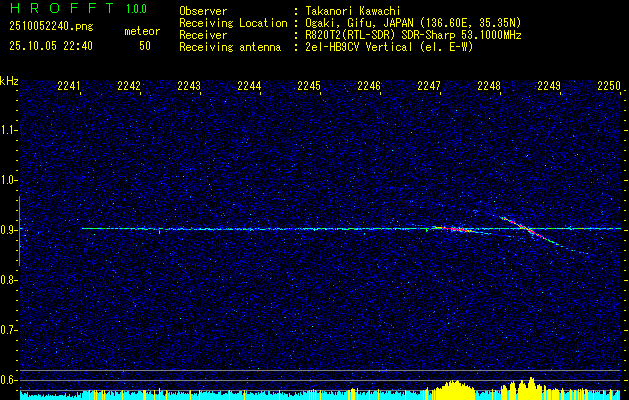Click the 2249 time axis label
Screen dimensions: 629x400
click(x=549, y=86)
